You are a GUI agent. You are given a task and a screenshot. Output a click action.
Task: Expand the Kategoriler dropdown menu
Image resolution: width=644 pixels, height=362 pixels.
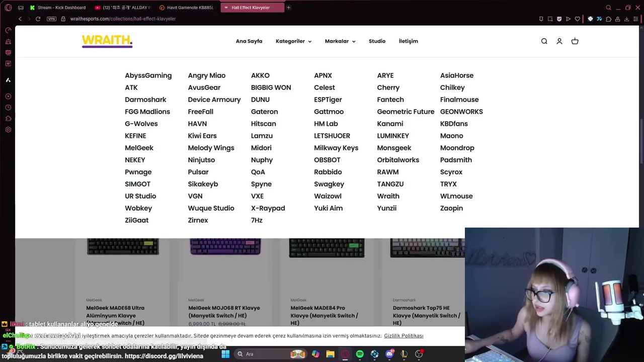pos(293,41)
